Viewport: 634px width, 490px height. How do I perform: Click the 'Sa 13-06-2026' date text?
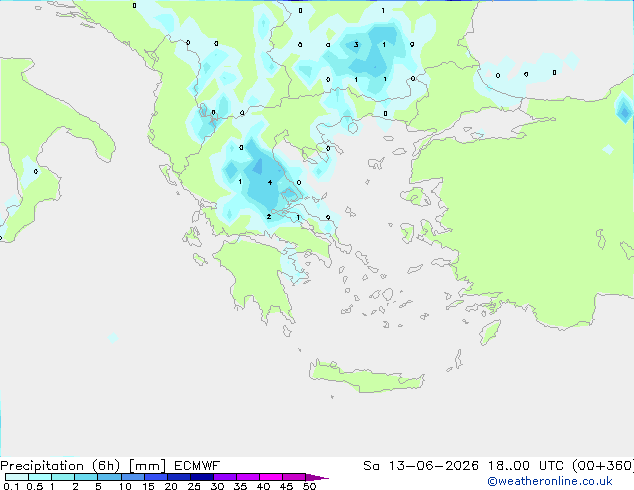421,466
